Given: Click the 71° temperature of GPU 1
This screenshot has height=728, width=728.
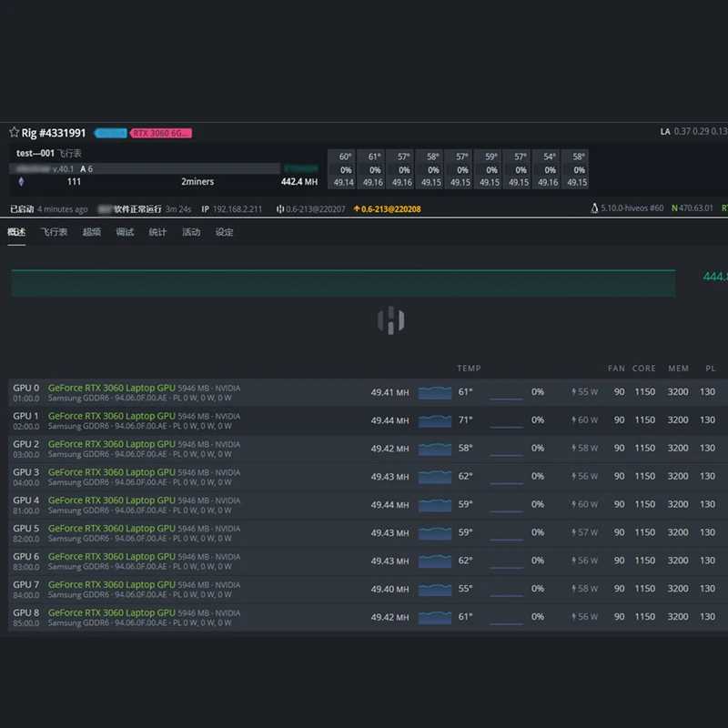Looking at the screenshot, I should click(x=466, y=420).
